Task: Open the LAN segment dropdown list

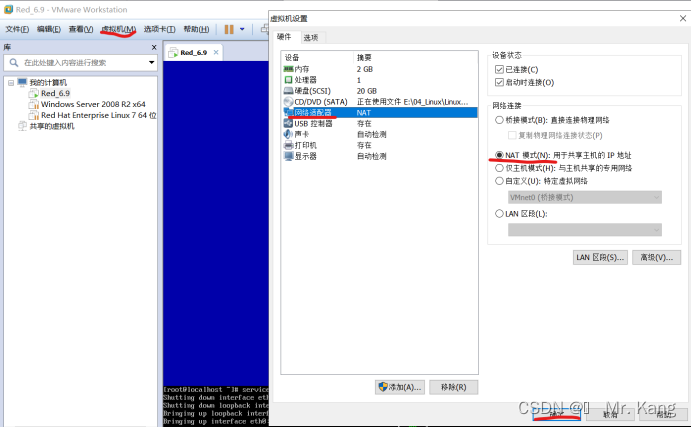Action: 584,230
